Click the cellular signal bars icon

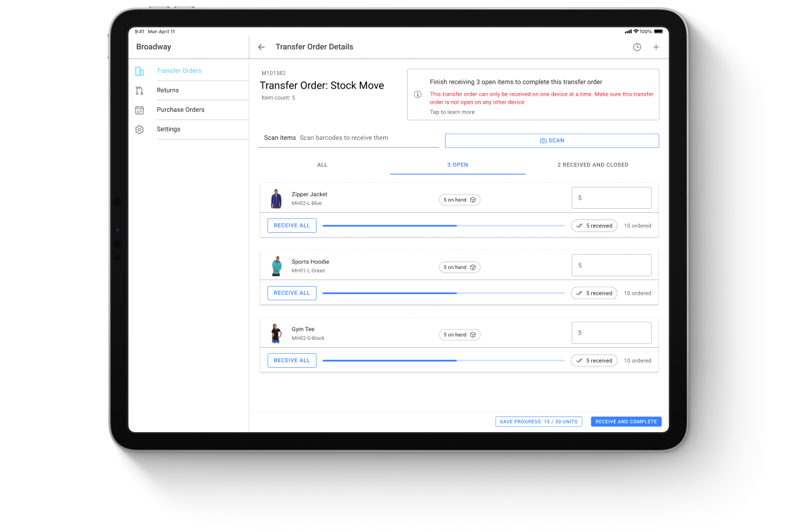(628, 31)
